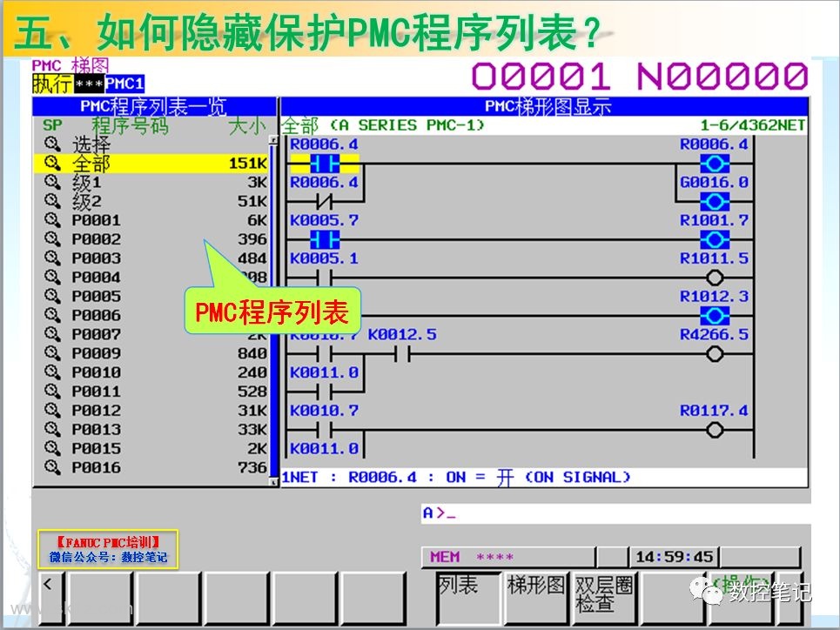Click the K0005.7 contact symbol

click(x=325, y=239)
